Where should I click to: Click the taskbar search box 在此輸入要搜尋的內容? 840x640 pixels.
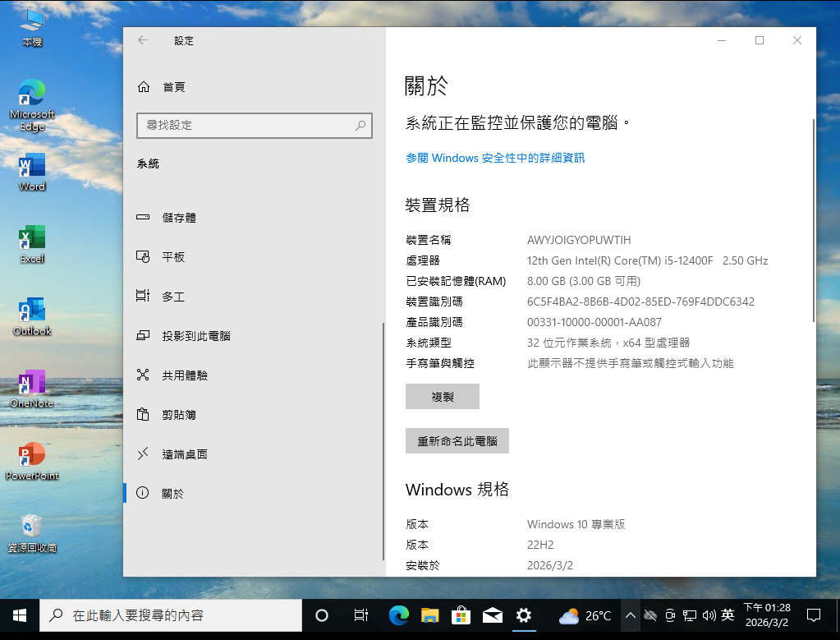point(171,615)
